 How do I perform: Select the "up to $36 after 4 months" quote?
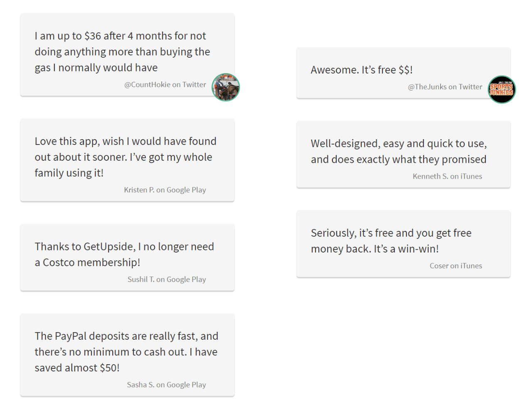(122, 52)
